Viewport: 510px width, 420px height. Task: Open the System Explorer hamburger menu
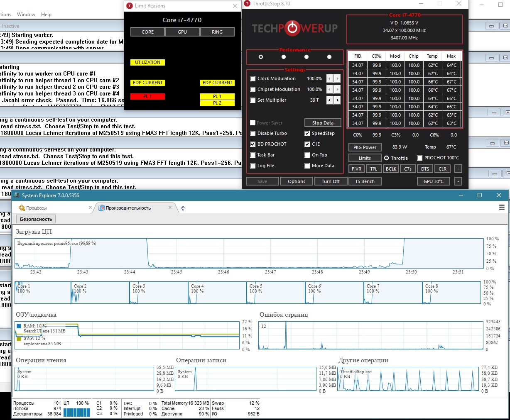(x=502, y=208)
